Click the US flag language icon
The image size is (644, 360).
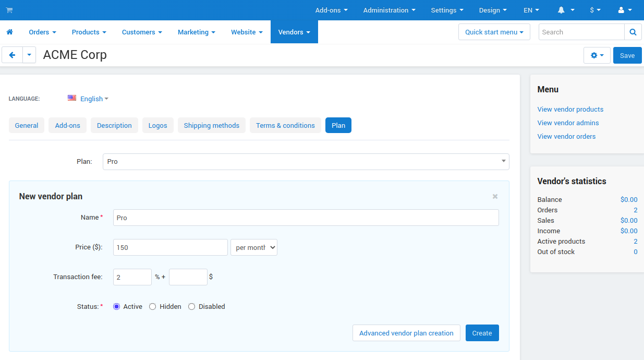click(x=72, y=98)
